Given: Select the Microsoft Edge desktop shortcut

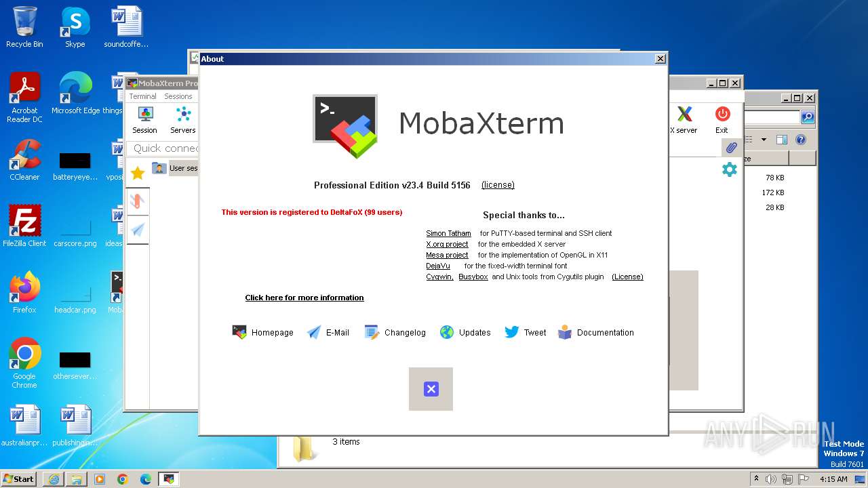Looking at the screenshot, I should tap(75, 94).
